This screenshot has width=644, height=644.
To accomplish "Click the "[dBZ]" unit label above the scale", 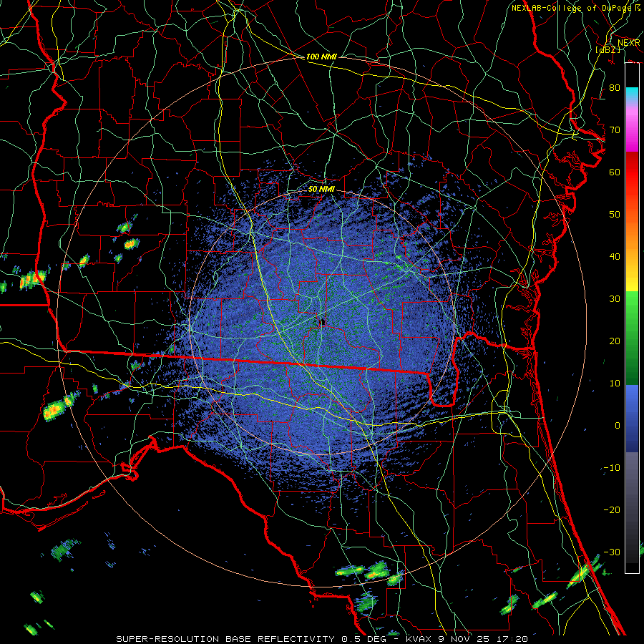I will tap(608, 49).
